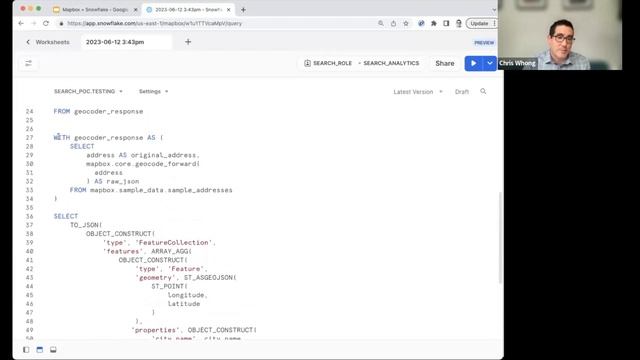Toggle the left sidebar panel icon
The width and height of the screenshot is (640, 360).
pos(26,350)
